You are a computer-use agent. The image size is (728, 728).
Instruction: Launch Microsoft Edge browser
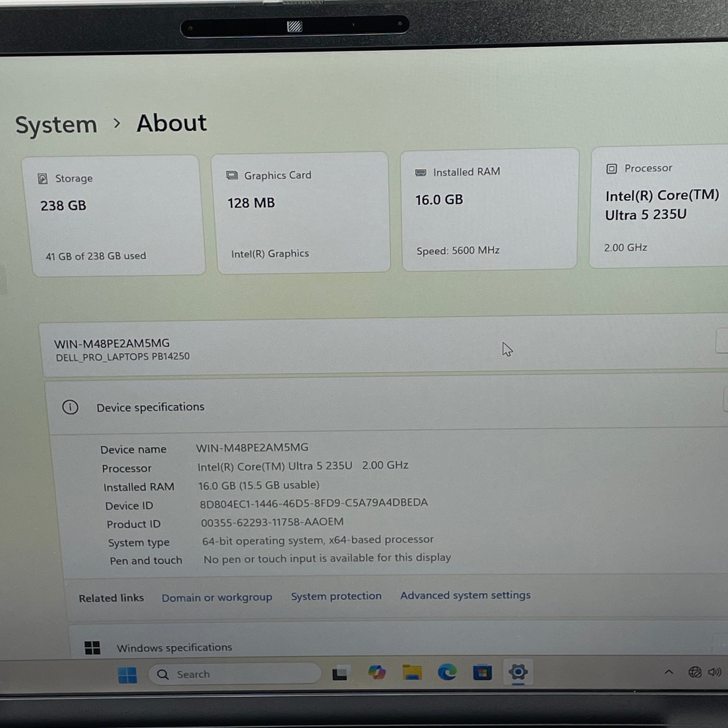pos(447,672)
